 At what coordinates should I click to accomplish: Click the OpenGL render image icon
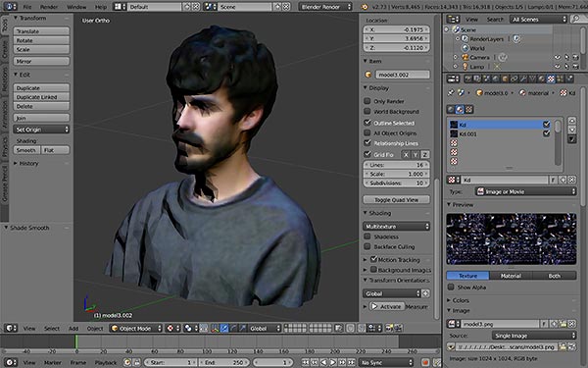pos(390,328)
